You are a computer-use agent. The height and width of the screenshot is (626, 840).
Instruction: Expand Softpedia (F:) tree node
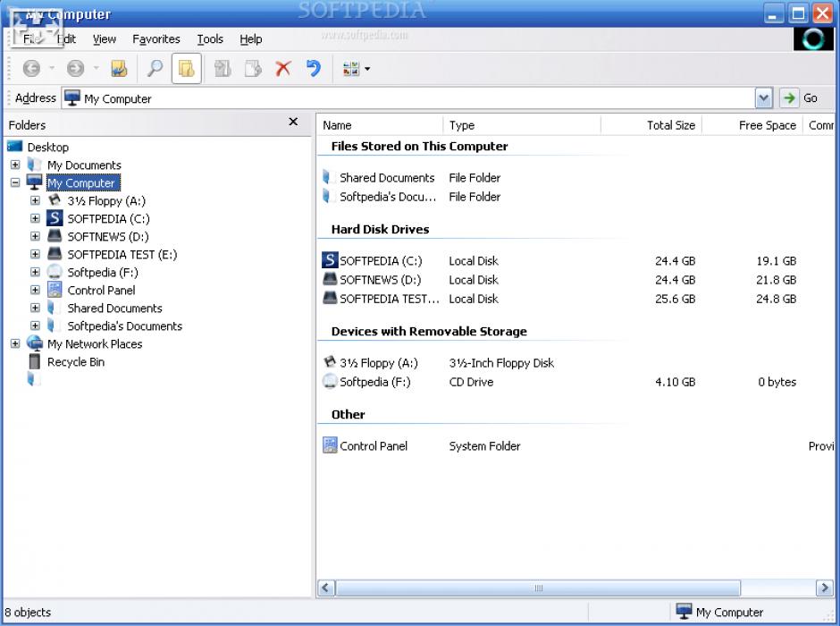[x=35, y=272]
